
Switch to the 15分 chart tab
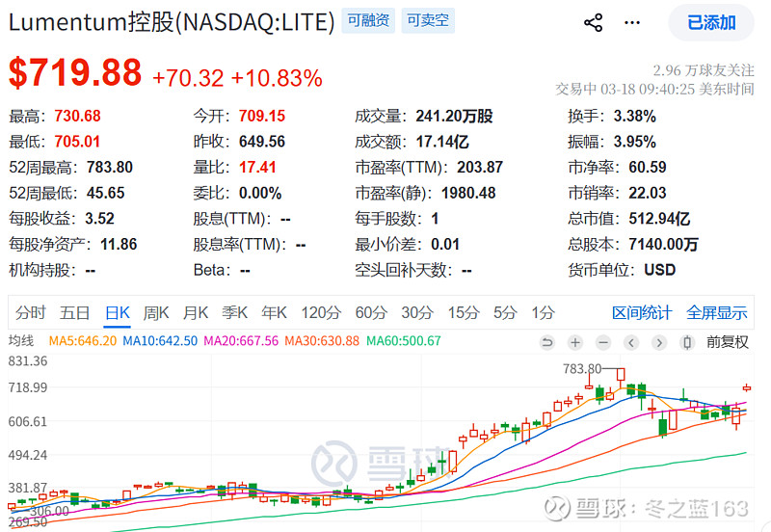click(x=464, y=312)
